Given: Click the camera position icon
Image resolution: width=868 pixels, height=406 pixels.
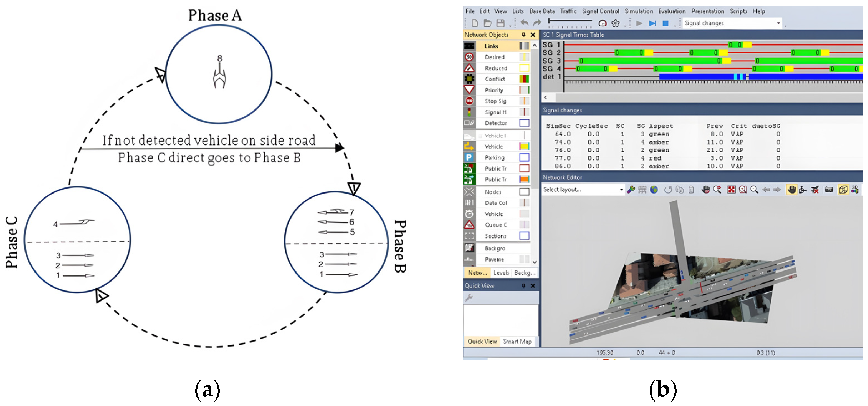Looking at the screenshot, I should click(829, 189).
